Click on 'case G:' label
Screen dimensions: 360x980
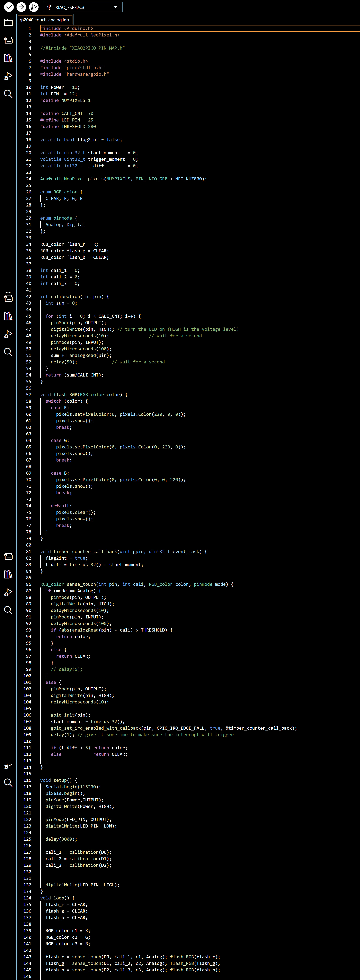pos(60,441)
